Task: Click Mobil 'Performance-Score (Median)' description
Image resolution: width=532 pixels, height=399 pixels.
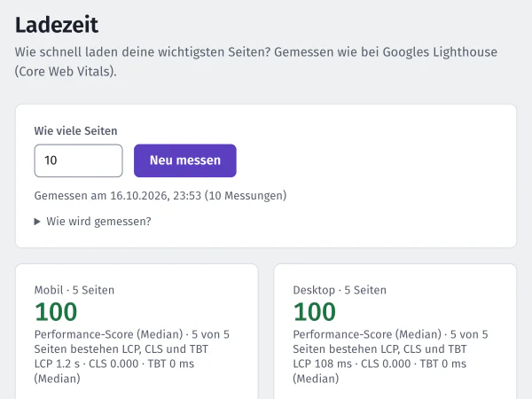Action: coord(132,341)
